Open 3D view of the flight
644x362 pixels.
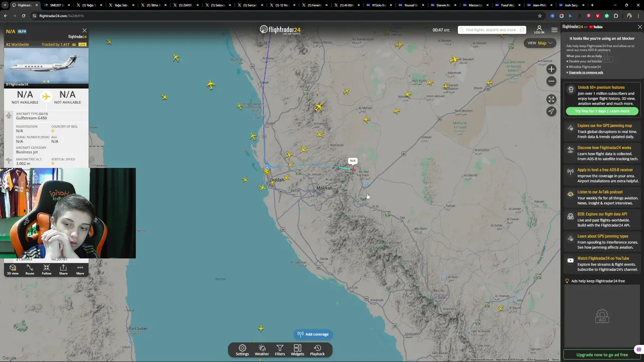(13, 270)
